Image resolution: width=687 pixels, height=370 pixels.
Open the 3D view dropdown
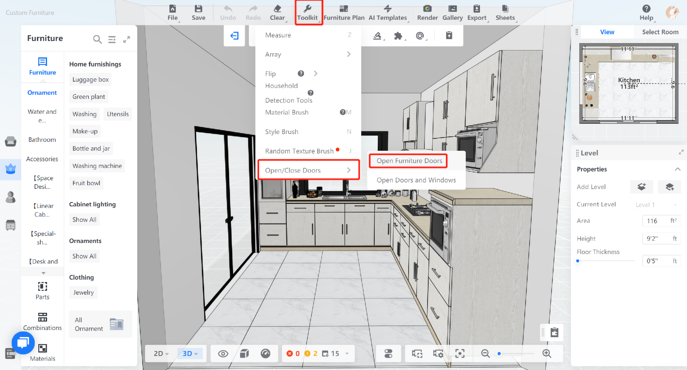click(x=190, y=353)
